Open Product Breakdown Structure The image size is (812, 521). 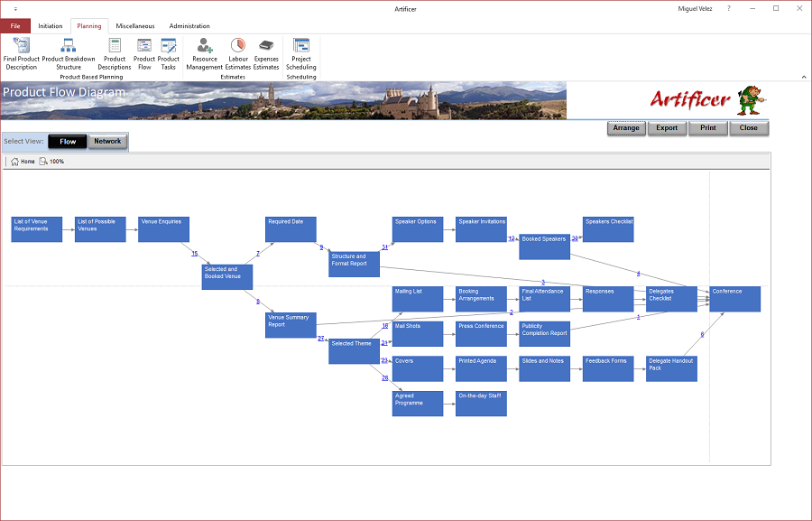pos(69,53)
